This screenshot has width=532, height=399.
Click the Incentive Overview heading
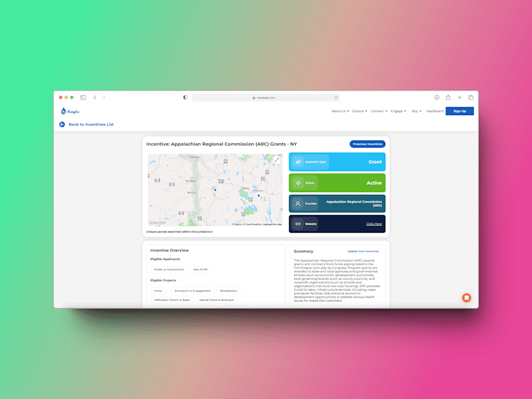pyautogui.click(x=170, y=251)
